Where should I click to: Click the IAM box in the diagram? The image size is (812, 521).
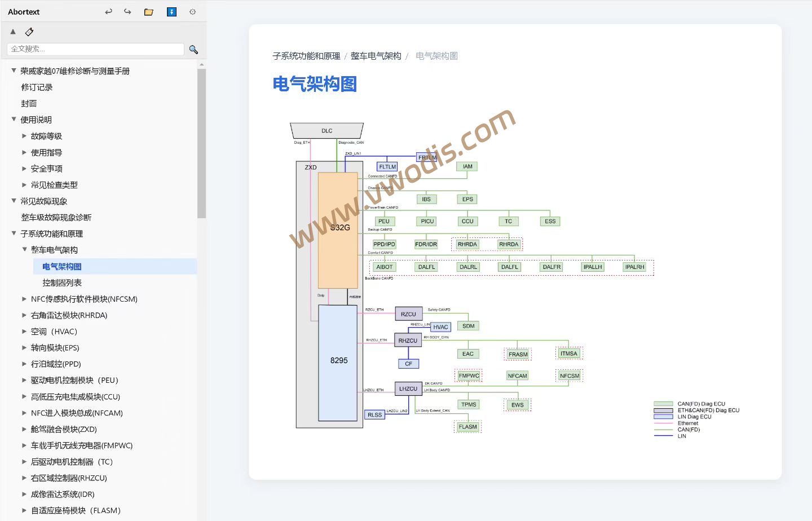click(x=467, y=167)
